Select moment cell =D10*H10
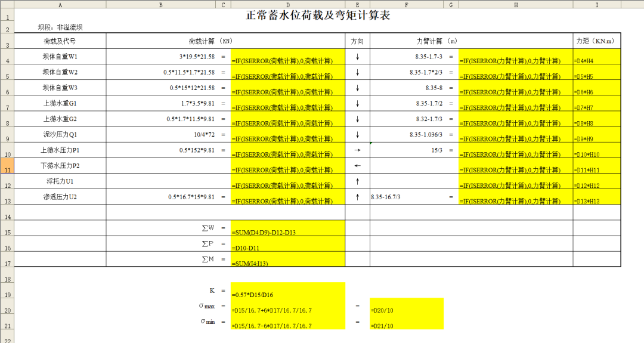644x343 pixels. (x=597, y=150)
